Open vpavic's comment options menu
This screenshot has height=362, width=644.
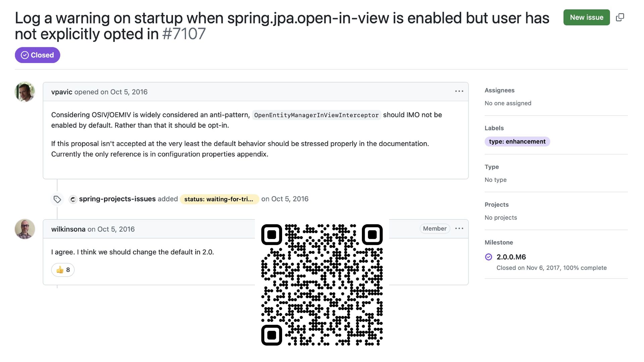[459, 91]
